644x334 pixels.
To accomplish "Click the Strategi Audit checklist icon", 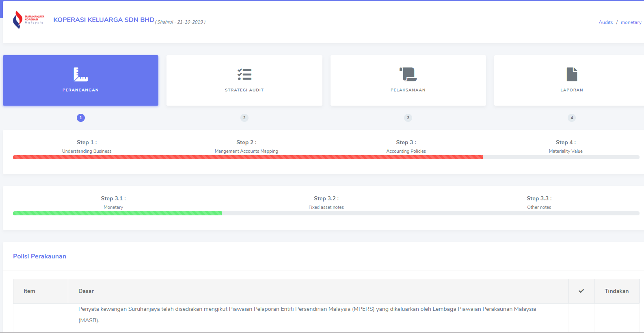I will click(x=244, y=74).
